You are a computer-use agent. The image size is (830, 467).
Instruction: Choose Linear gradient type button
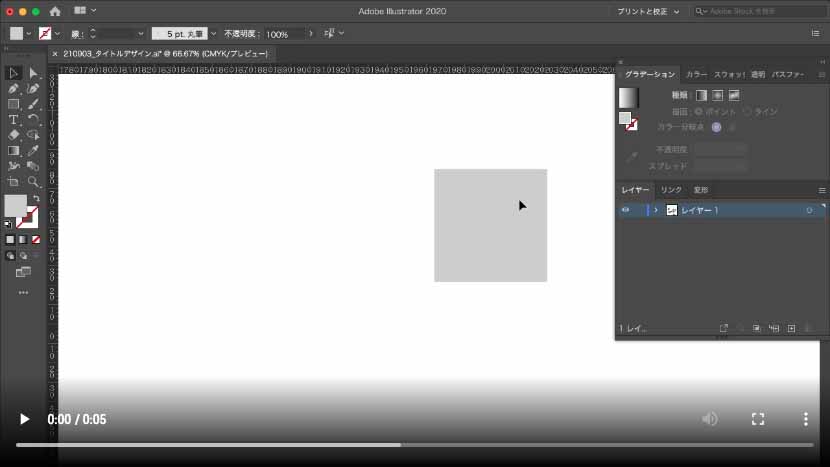tap(701, 95)
